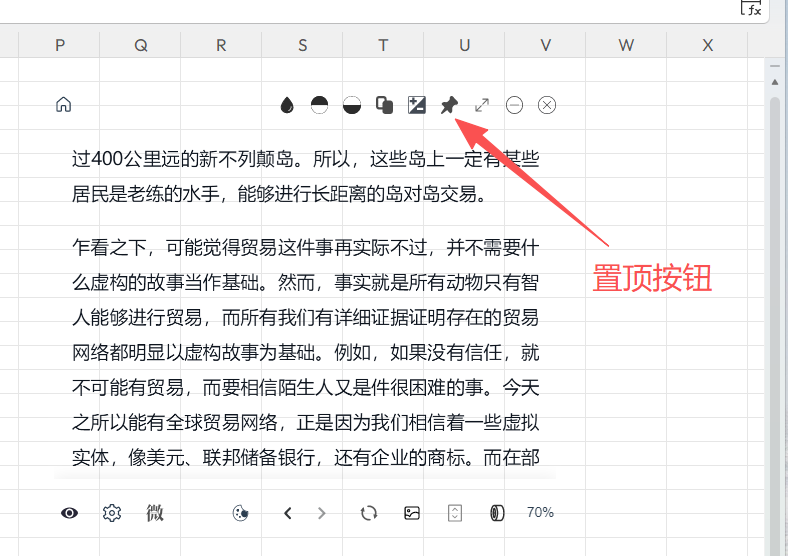
Task: Select column Q header
Action: 140,45
